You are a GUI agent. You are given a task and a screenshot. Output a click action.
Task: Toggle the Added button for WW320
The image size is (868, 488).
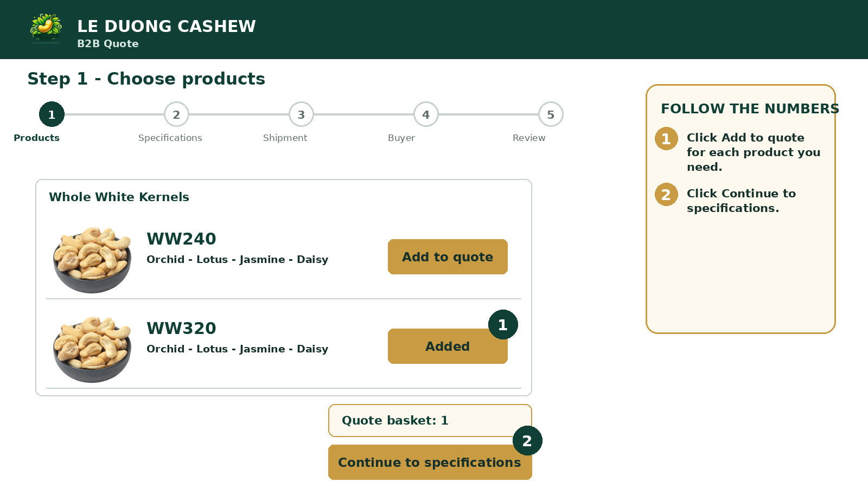tap(448, 346)
